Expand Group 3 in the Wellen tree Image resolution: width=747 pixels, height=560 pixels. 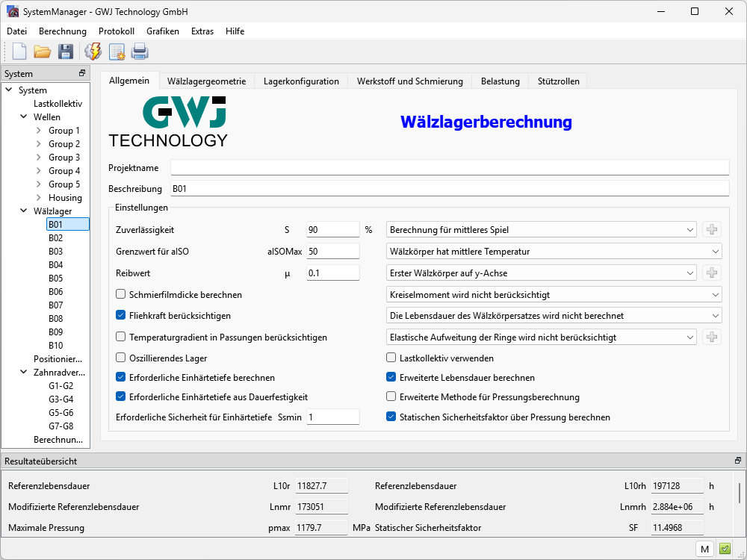39,158
